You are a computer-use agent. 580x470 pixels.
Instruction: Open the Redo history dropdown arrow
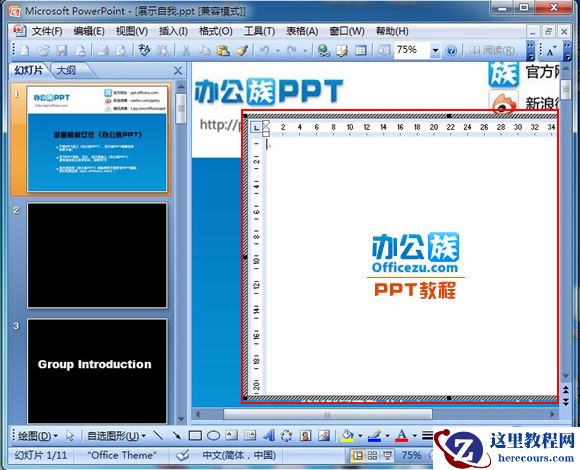(x=306, y=51)
